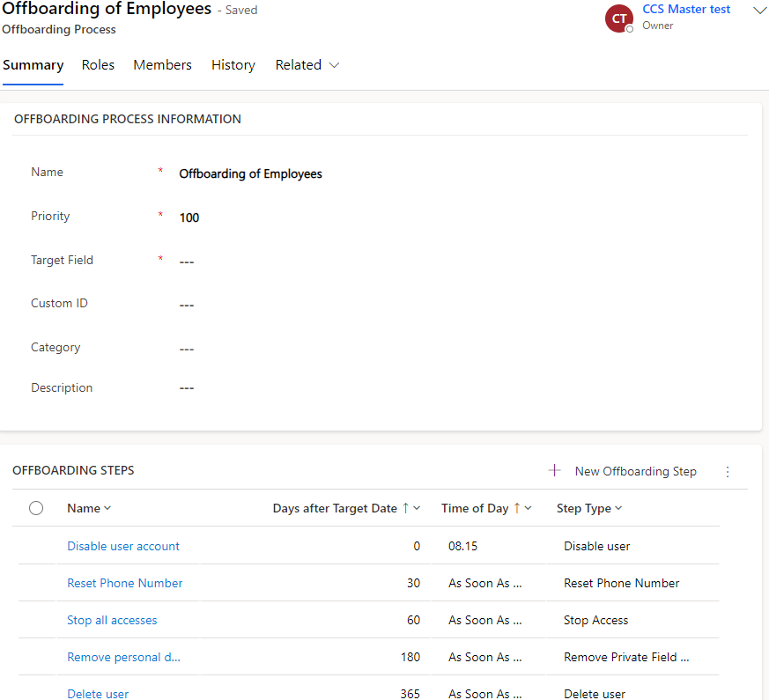Viewport: 769px width, 700px height.
Task: Click the CT owner avatar icon
Action: click(x=618, y=18)
